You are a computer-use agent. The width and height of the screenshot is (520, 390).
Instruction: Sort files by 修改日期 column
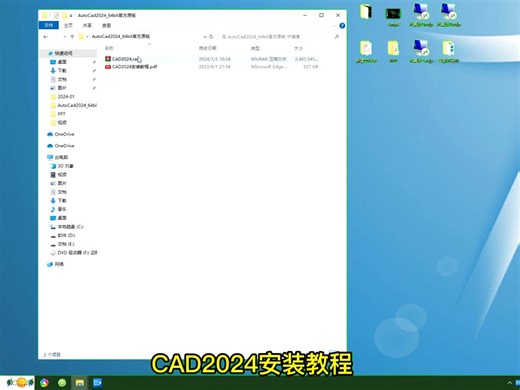tap(208, 48)
